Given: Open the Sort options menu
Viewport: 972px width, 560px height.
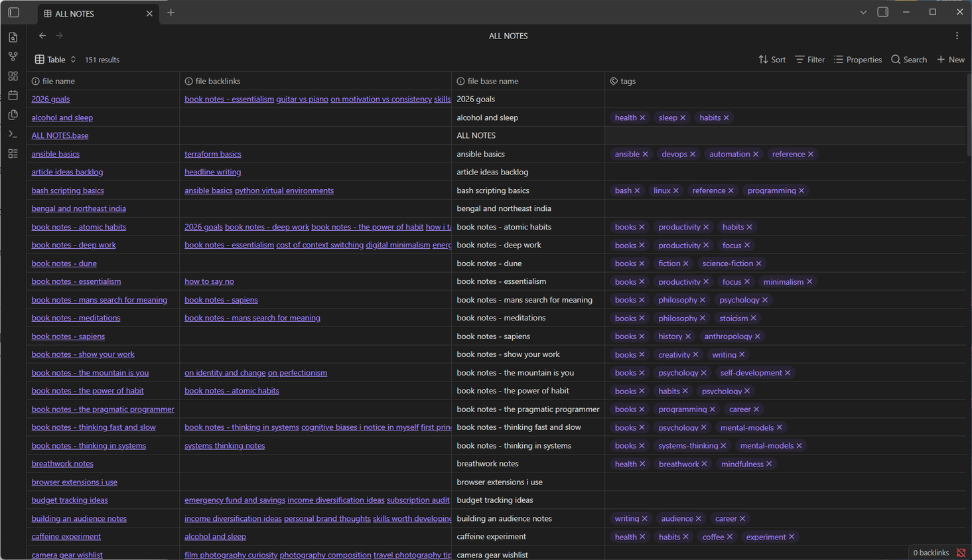Looking at the screenshot, I should (772, 60).
